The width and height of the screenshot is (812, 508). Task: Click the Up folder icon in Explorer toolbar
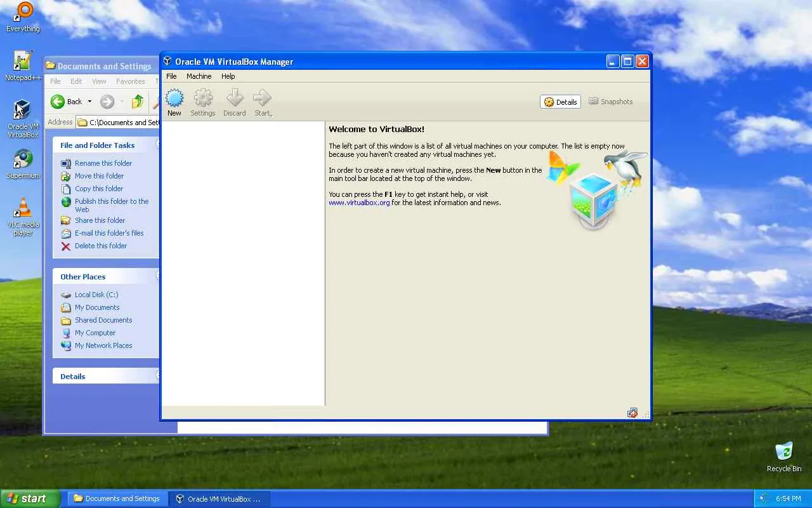(x=138, y=102)
